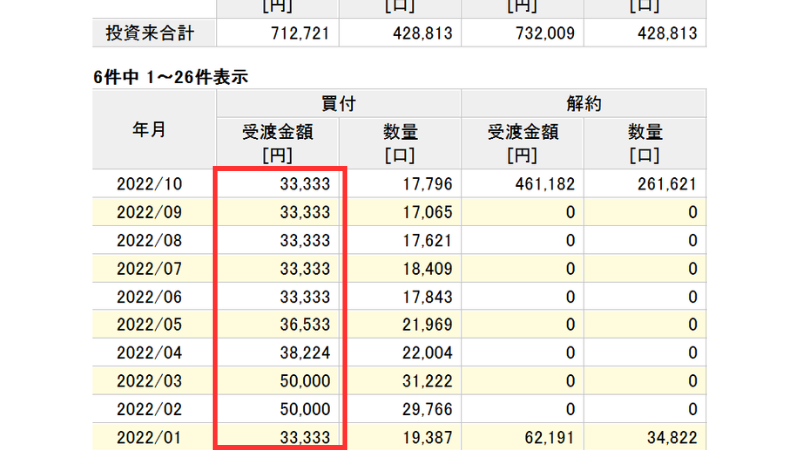Click the 解約 group header
Viewport: 800px width, 450px height.
583,103
